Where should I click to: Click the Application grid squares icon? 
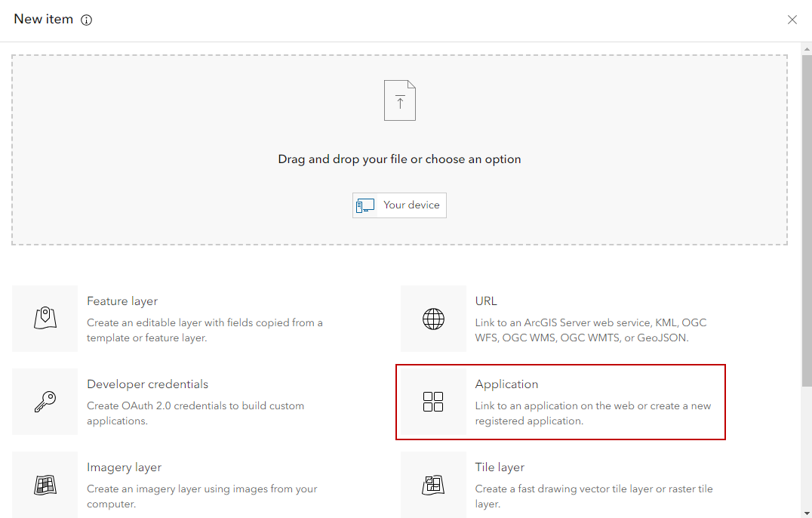(433, 402)
